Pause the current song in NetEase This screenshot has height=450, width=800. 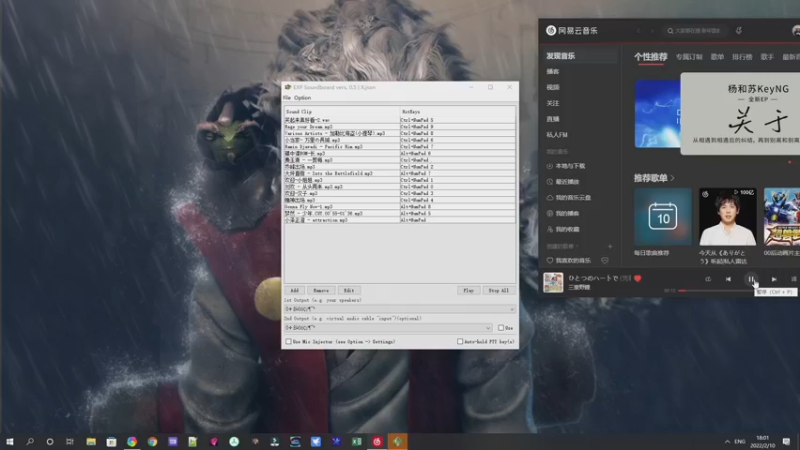(x=751, y=279)
